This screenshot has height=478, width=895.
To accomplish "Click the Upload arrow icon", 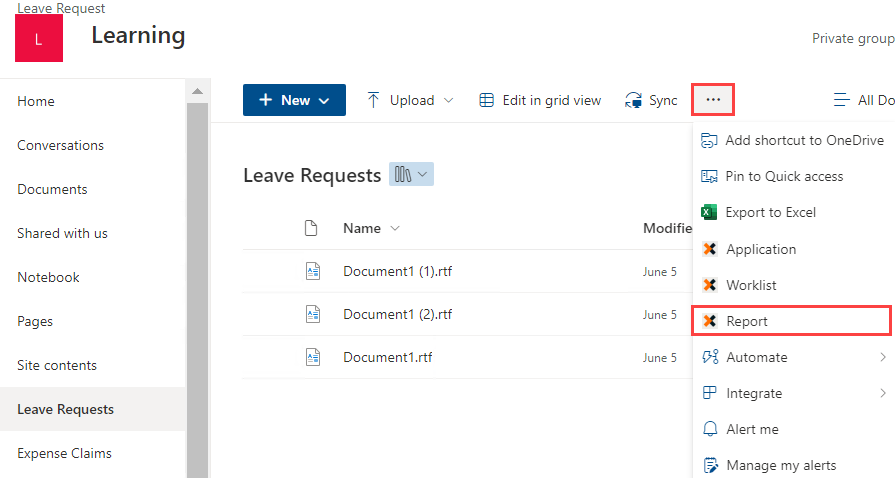I will click(x=373, y=100).
